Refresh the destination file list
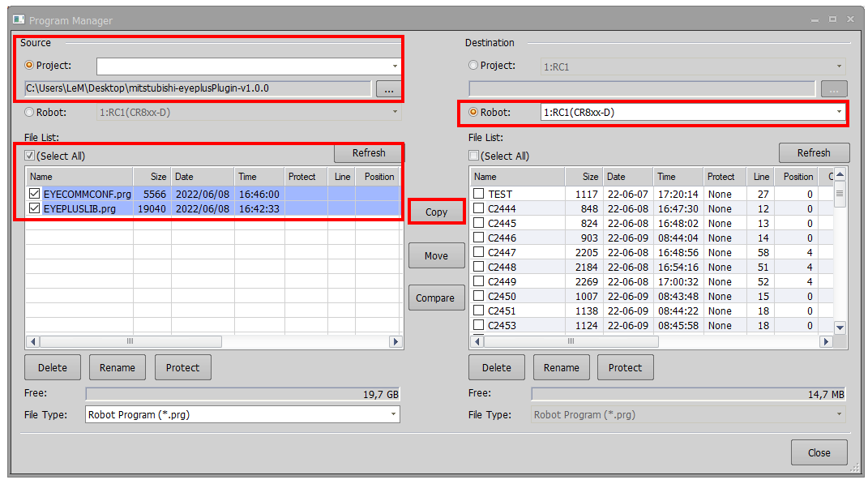Screen dimensions: 868x484 point(814,152)
